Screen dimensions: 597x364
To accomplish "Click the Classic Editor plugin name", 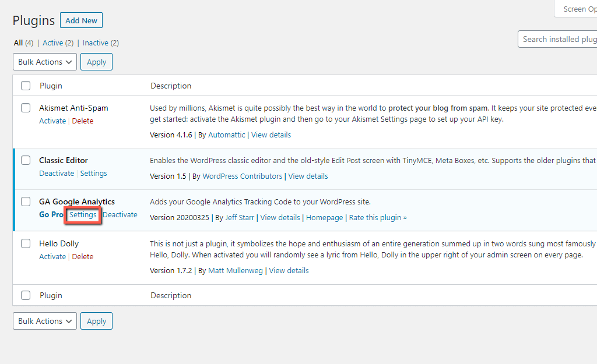I will [63, 161].
